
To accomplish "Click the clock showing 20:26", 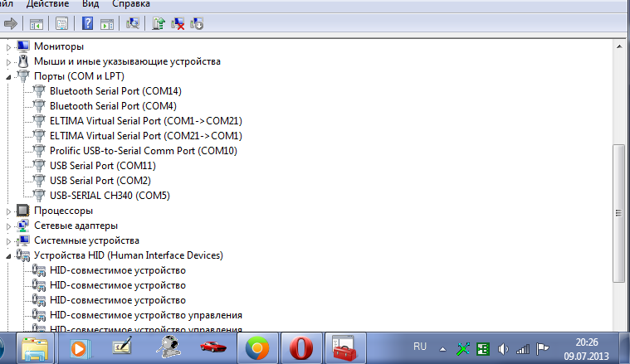I will (587, 342).
